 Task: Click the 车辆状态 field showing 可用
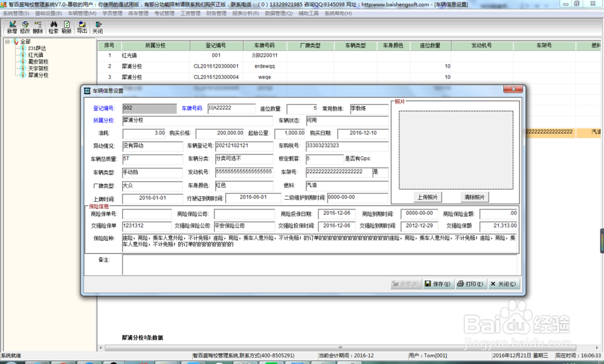347,121
